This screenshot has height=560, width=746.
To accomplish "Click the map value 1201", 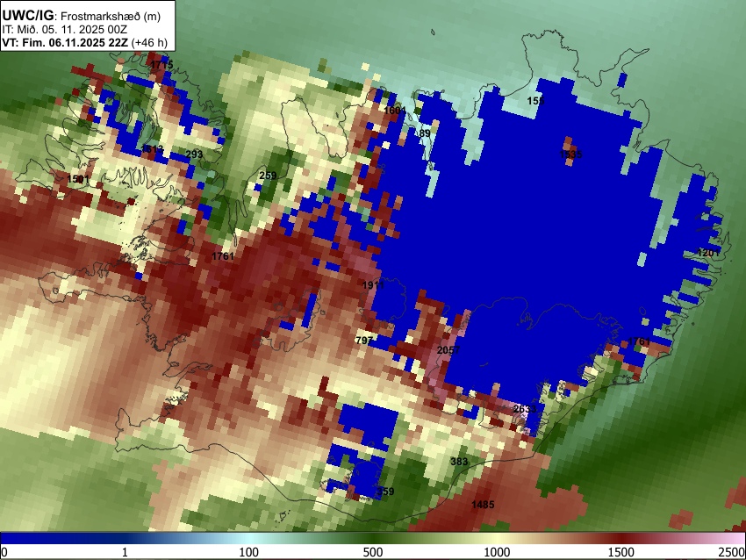I will coord(708,253).
